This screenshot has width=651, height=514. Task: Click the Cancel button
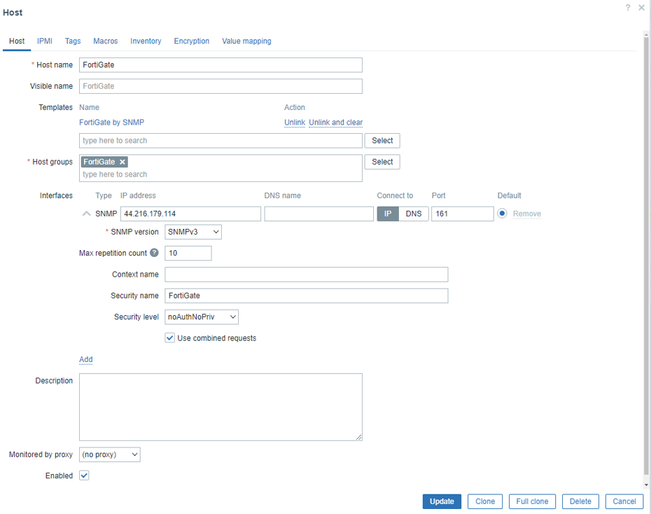[x=624, y=501]
